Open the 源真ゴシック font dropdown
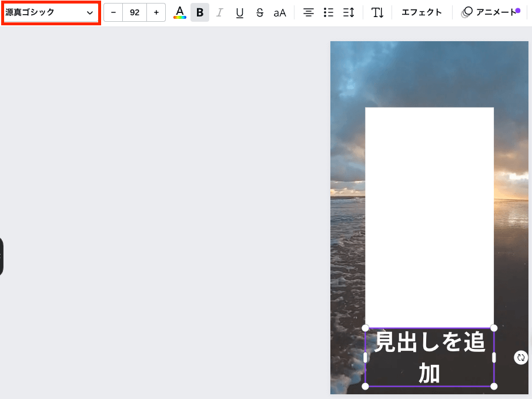The height and width of the screenshot is (399, 532). (x=49, y=12)
